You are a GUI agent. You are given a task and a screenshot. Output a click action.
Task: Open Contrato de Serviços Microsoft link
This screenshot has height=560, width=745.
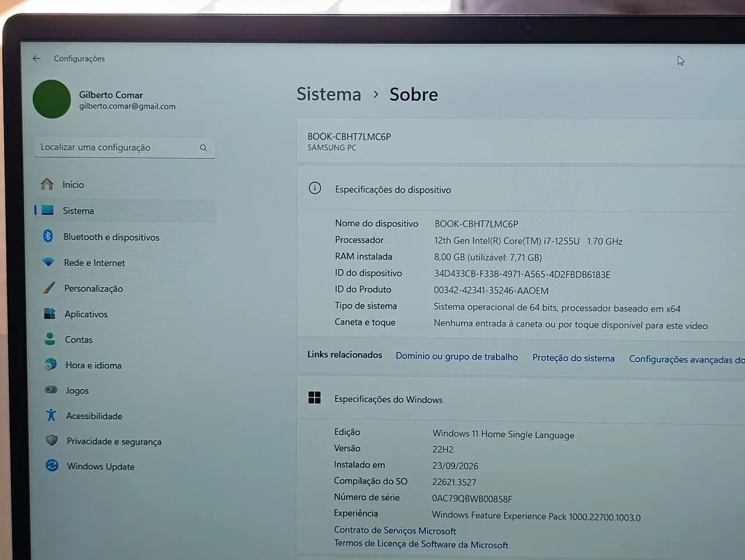[395, 530]
